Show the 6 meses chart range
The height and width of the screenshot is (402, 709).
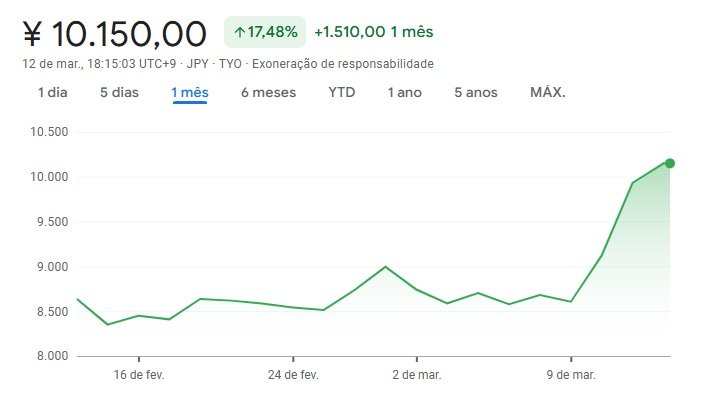(x=268, y=93)
